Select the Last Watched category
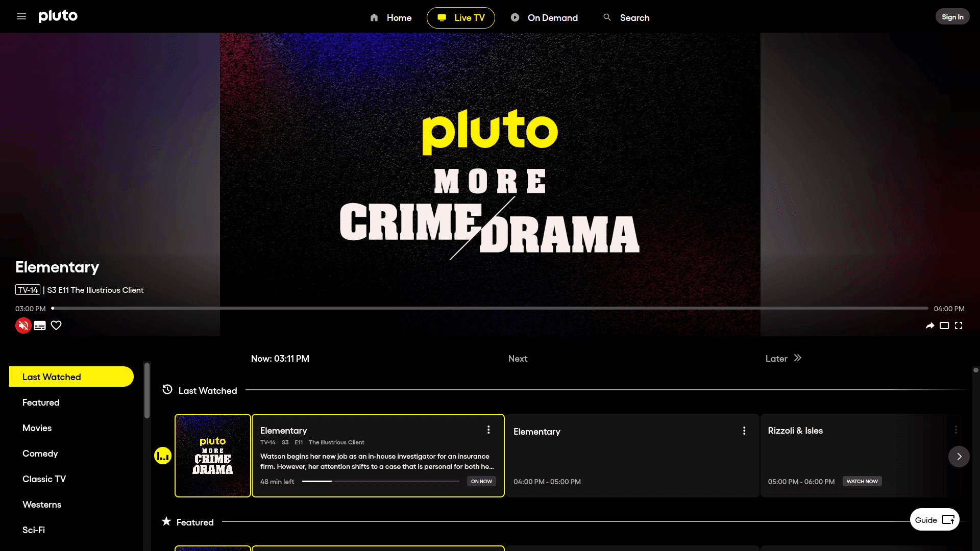The height and width of the screenshot is (551, 980). tap(71, 377)
